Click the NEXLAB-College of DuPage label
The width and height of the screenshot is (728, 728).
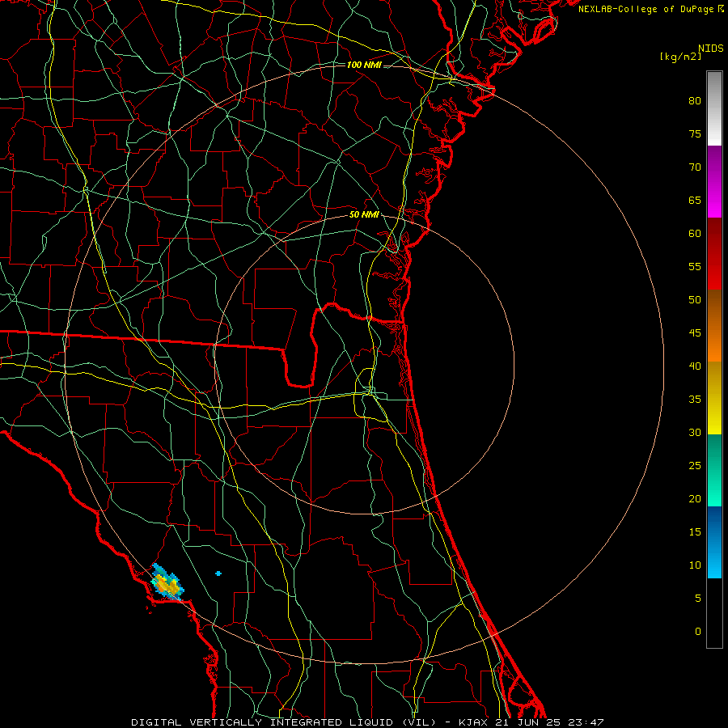point(646,9)
